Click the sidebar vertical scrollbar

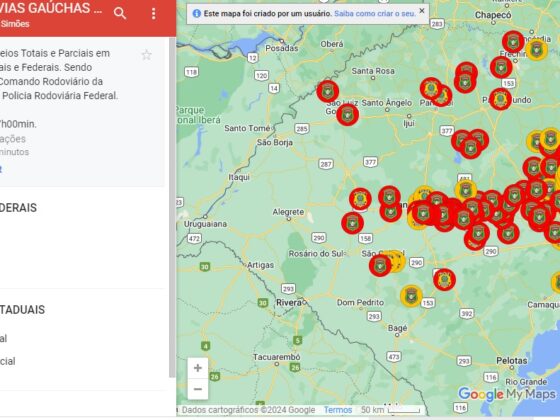coord(172,207)
